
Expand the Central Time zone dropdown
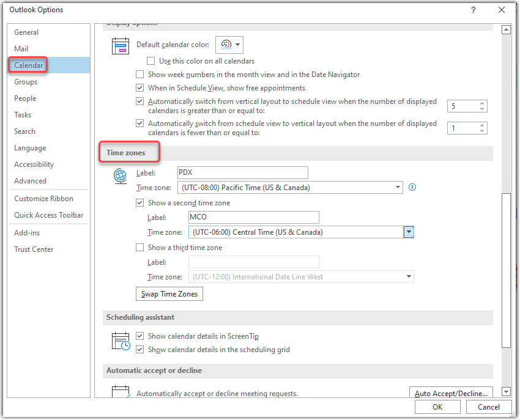click(409, 232)
